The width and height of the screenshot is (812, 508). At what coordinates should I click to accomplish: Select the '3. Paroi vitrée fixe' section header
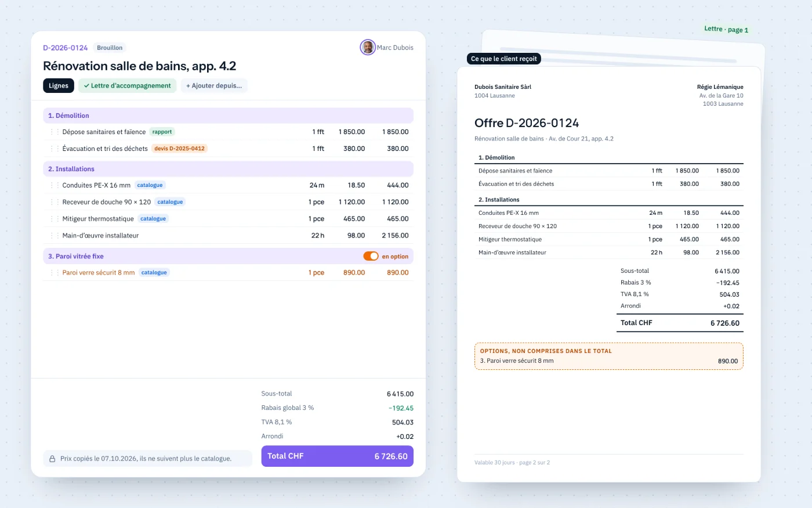click(228, 256)
